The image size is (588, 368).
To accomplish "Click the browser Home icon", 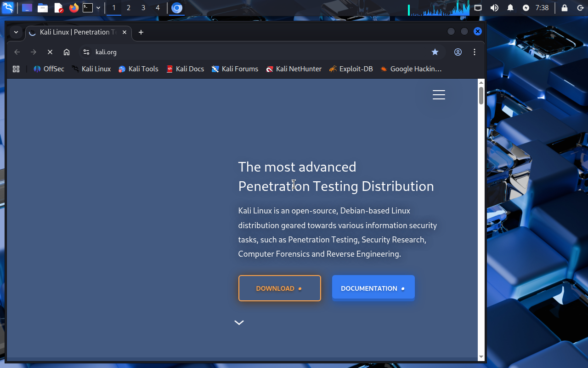I will (67, 52).
